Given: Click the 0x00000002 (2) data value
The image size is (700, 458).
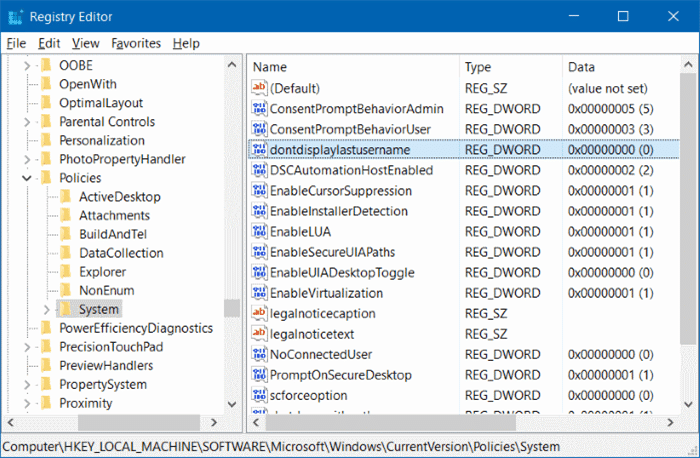Looking at the screenshot, I should tap(610, 170).
